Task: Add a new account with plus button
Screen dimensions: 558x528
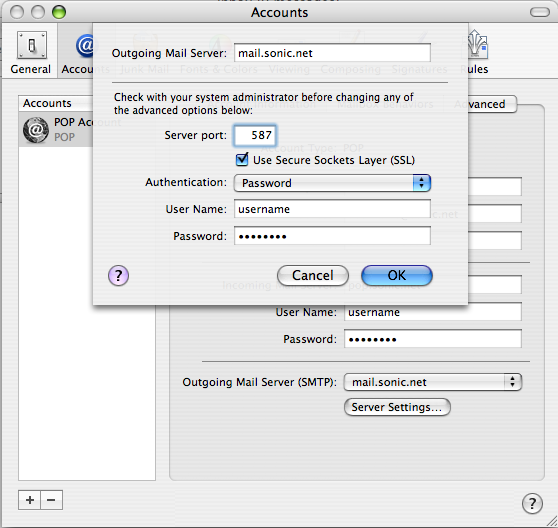Action: click(x=30, y=500)
